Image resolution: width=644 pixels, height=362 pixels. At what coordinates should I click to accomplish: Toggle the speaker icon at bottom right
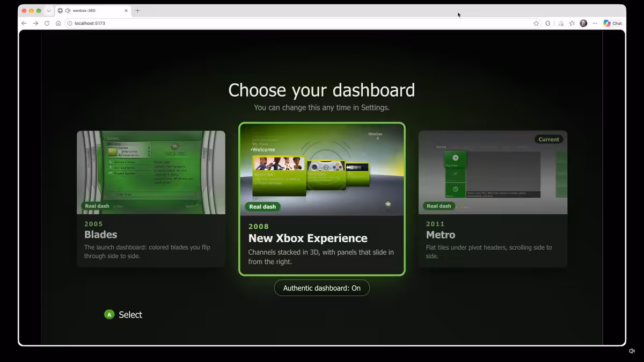coord(632,351)
